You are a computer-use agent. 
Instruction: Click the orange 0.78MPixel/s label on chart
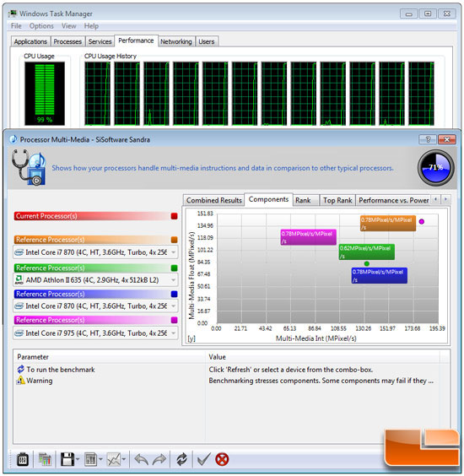[x=388, y=224]
